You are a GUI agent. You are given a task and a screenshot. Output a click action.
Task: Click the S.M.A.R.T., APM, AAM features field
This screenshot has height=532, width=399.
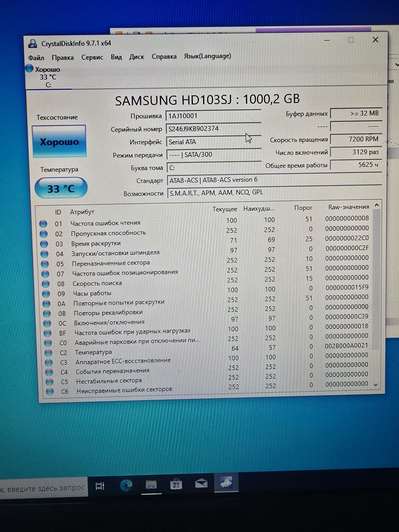tap(274, 192)
